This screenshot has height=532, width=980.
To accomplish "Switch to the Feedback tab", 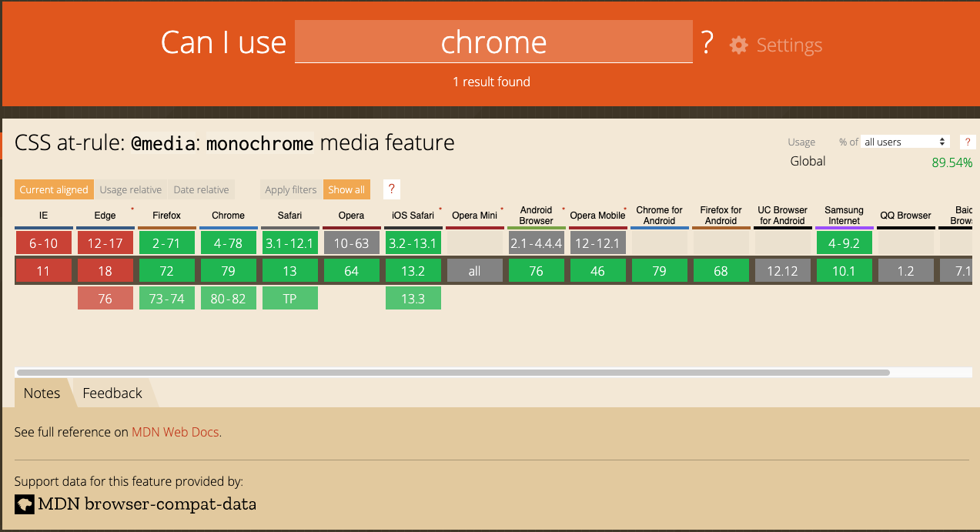I will pos(112,393).
